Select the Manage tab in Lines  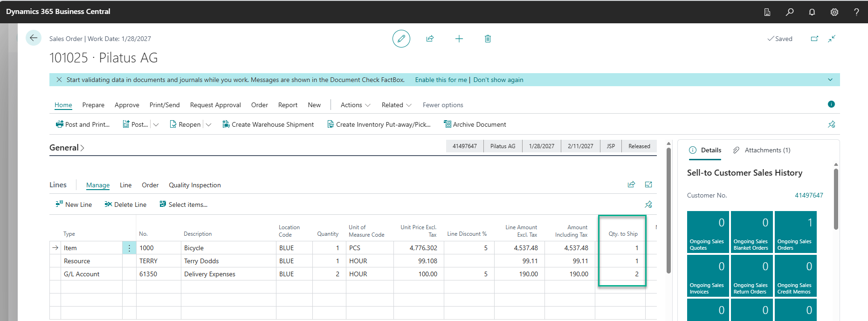pos(98,185)
